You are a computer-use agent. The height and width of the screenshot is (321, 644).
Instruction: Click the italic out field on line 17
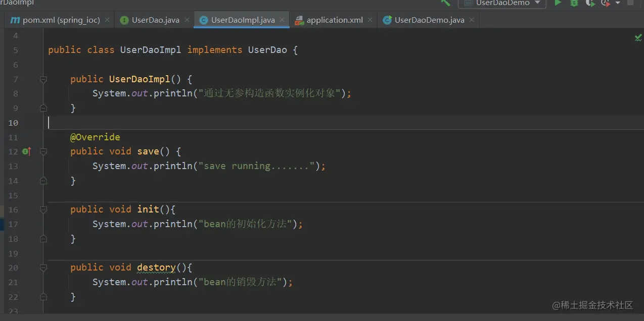tap(140, 224)
